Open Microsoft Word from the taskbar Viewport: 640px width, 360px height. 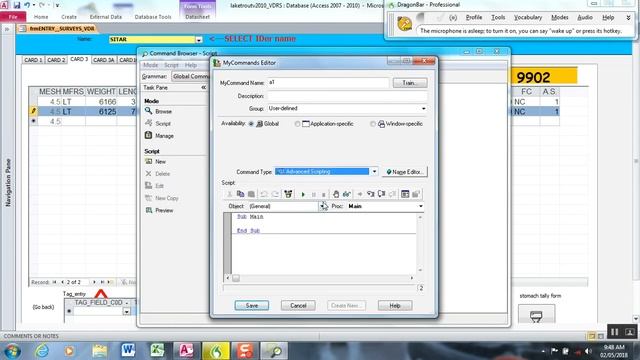click(x=128, y=350)
